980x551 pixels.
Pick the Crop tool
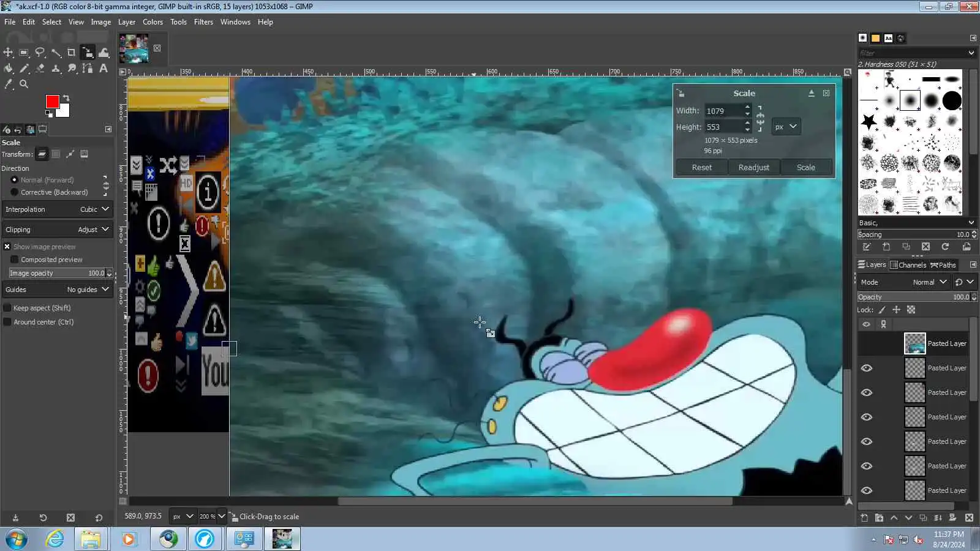click(x=72, y=53)
